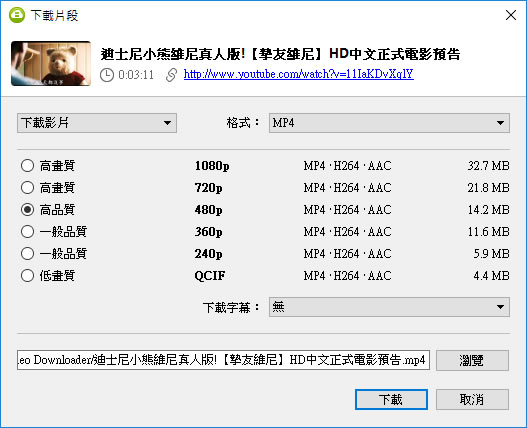Click the 21.8 MB file size text

[489, 188]
